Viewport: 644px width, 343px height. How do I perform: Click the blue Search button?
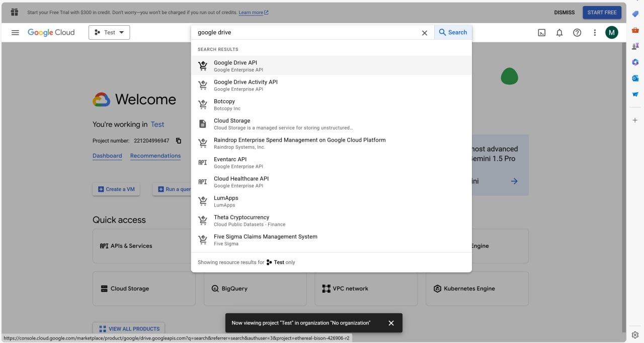point(453,32)
